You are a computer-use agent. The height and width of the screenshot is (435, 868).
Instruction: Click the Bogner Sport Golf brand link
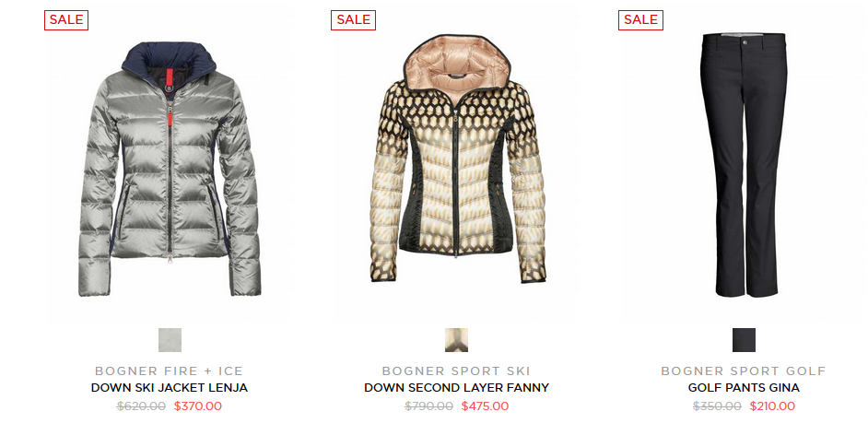pyautogui.click(x=744, y=370)
